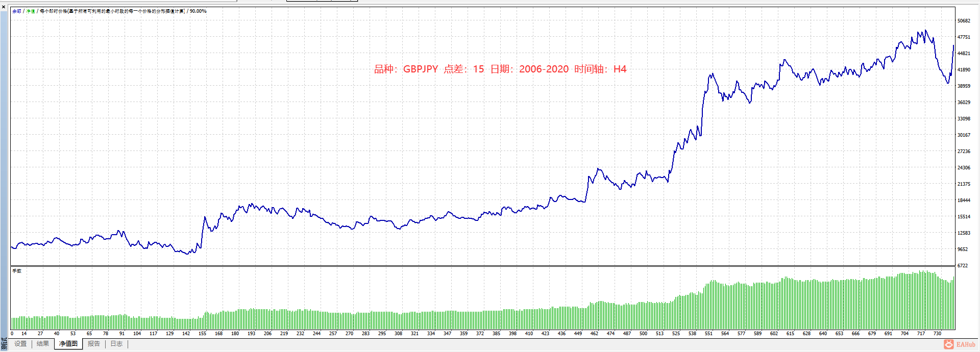Image resolution: width=980 pixels, height=352 pixels.
Task: Click trade number 14 on the horizontal axis
Action: (24, 334)
